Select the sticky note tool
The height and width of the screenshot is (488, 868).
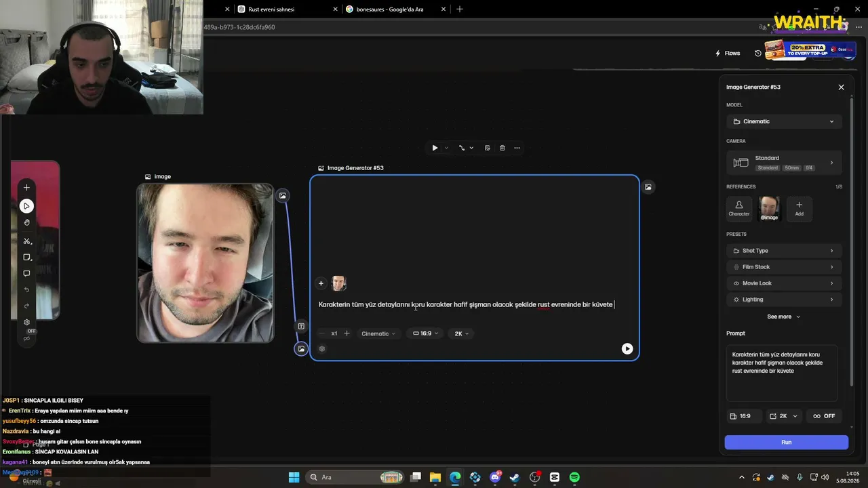(x=27, y=258)
